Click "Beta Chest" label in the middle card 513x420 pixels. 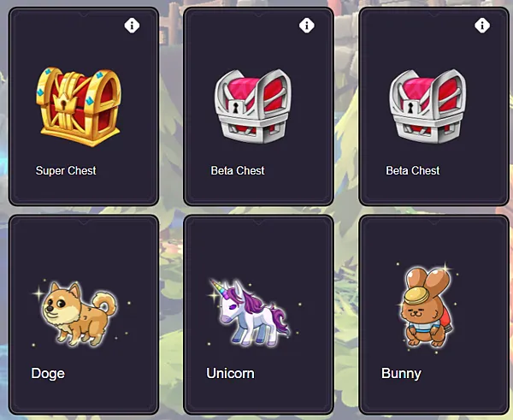(x=238, y=170)
